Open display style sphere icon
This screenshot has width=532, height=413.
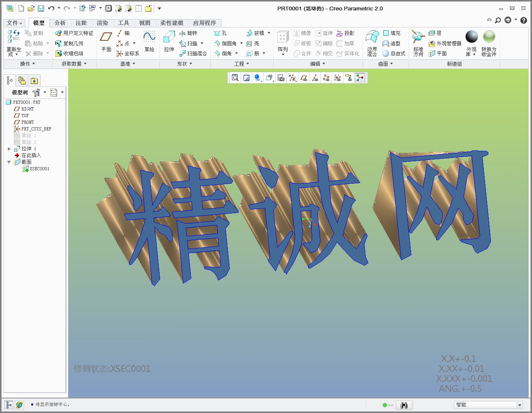[258, 78]
